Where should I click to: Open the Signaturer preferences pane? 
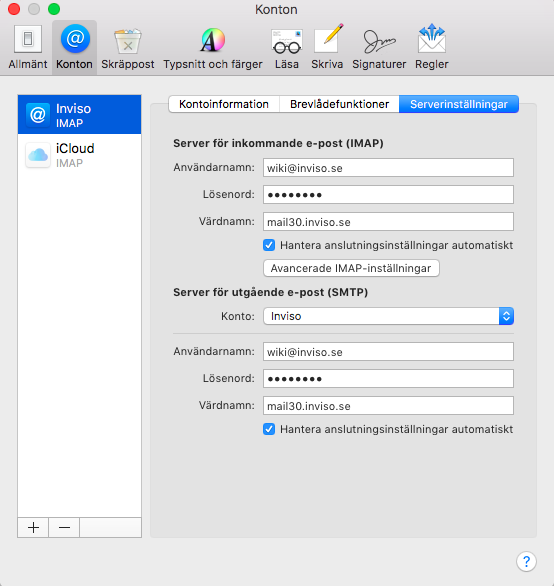(x=379, y=47)
